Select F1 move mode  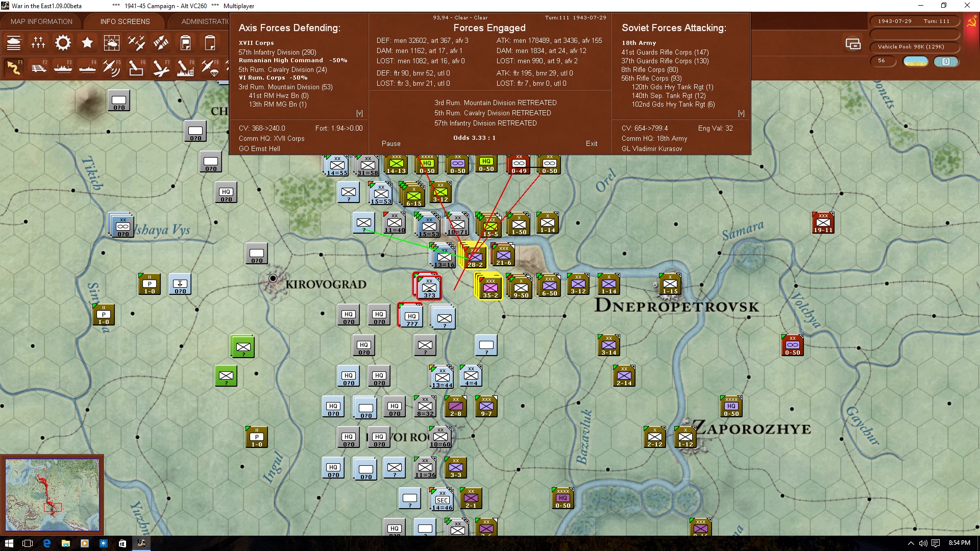coord(14,67)
